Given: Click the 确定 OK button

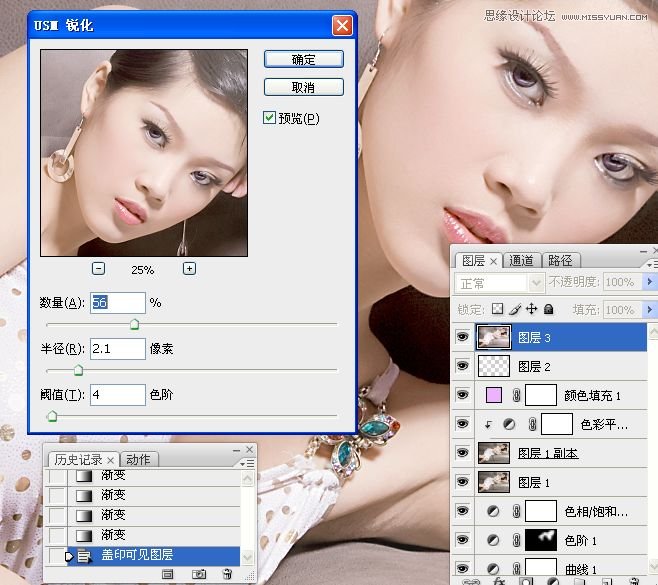Looking at the screenshot, I should pyautogui.click(x=303, y=60).
